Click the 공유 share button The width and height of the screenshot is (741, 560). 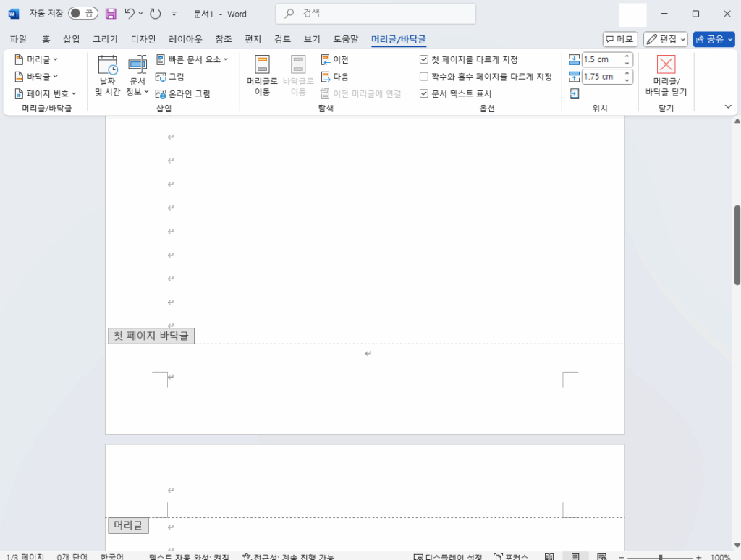pos(713,40)
